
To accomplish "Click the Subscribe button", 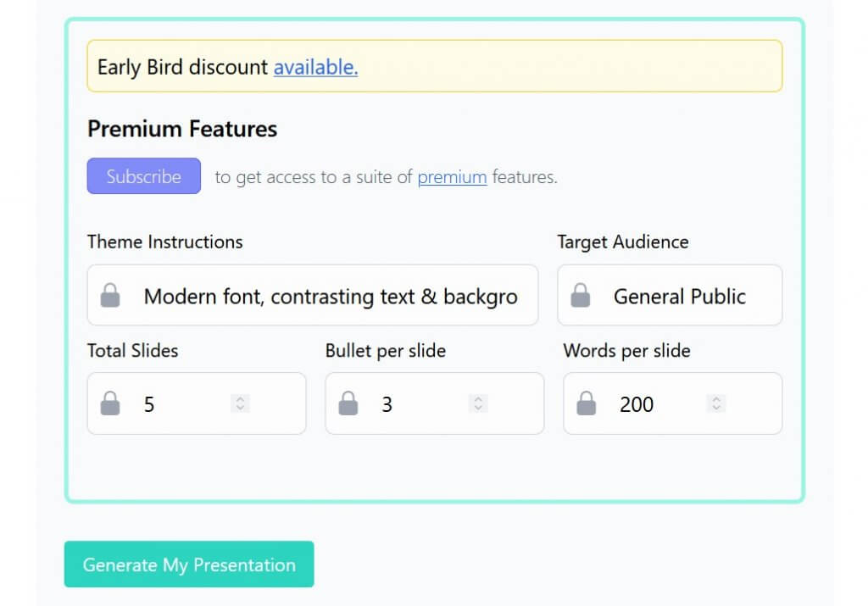I will coord(144,176).
